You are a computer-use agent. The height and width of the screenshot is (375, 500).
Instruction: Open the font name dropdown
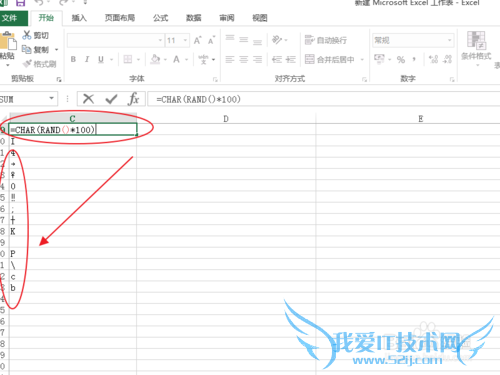pos(160,40)
